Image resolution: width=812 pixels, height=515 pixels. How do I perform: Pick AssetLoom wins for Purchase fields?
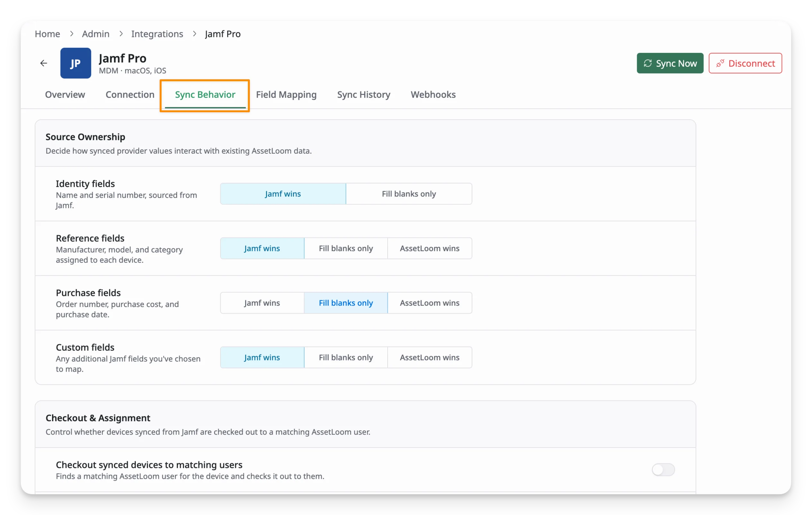430,303
